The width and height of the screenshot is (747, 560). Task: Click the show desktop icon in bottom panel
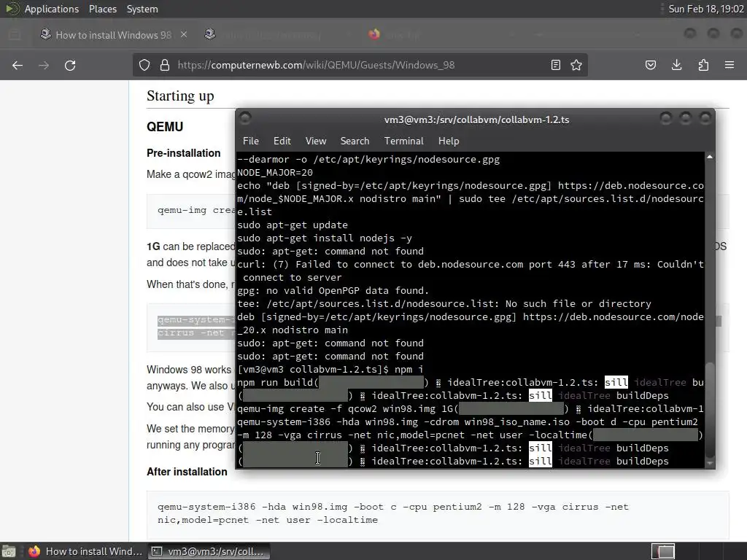tap(9, 551)
